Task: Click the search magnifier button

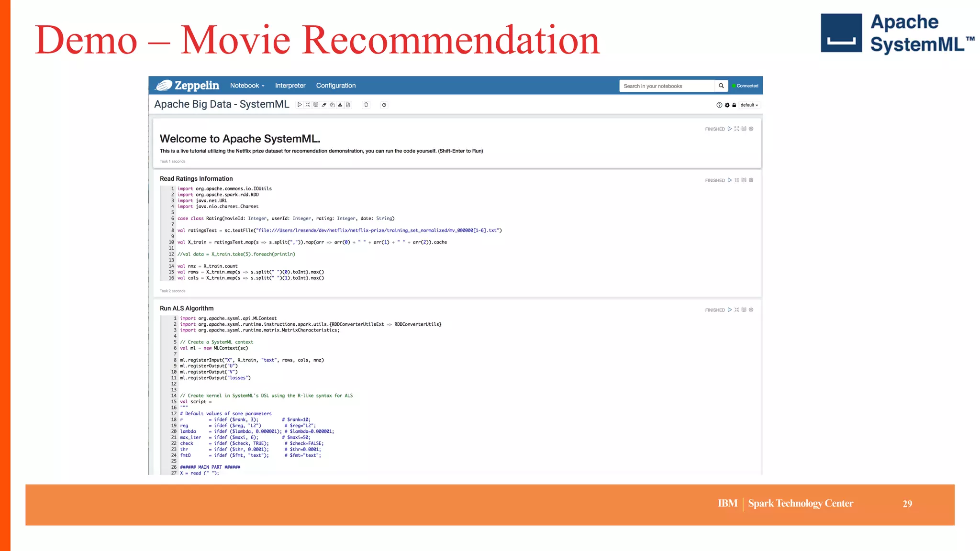Action: pos(721,86)
